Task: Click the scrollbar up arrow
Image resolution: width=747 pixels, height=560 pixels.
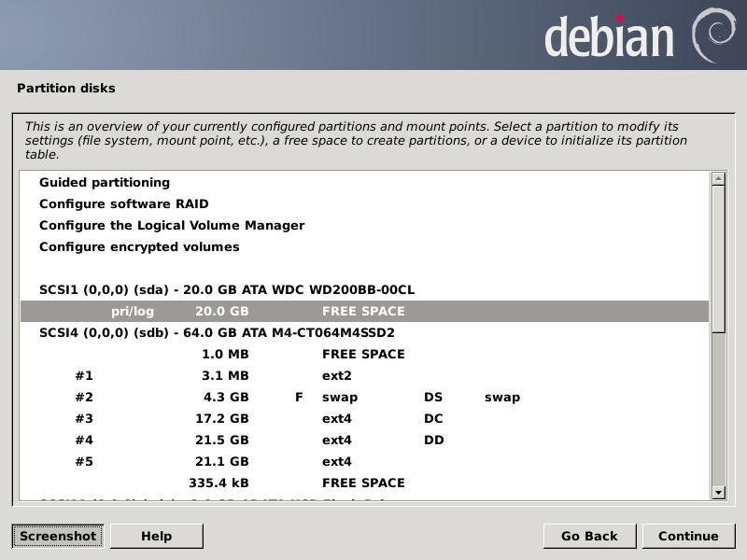Action: pos(718,178)
